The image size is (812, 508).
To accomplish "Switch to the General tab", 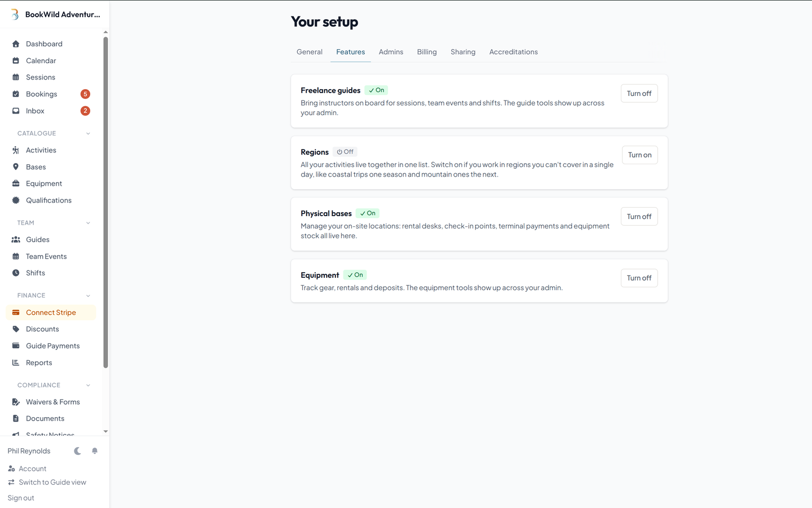I will (310, 52).
